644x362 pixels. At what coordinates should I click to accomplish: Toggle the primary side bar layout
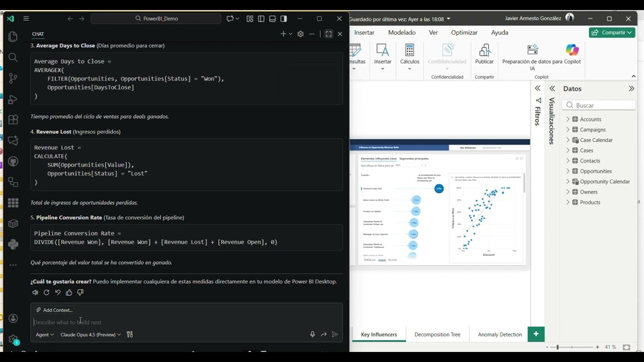[261, 19]
